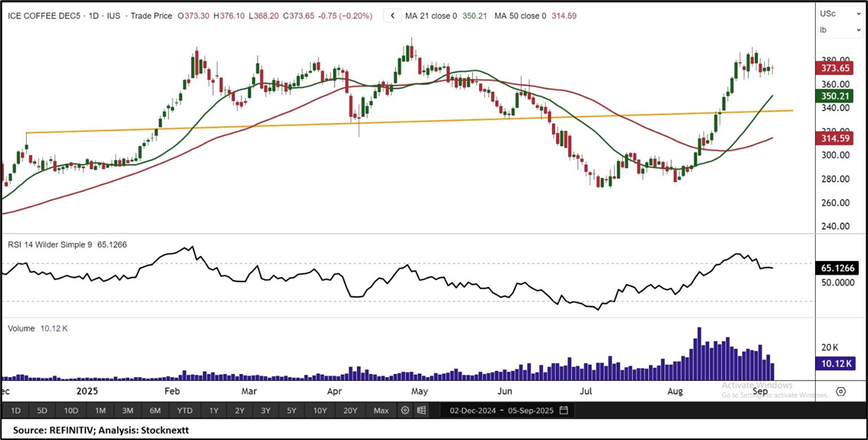868x440 pixels.
Task: Click the 65.1266 RSI value tag
Action: pos(837,268)
